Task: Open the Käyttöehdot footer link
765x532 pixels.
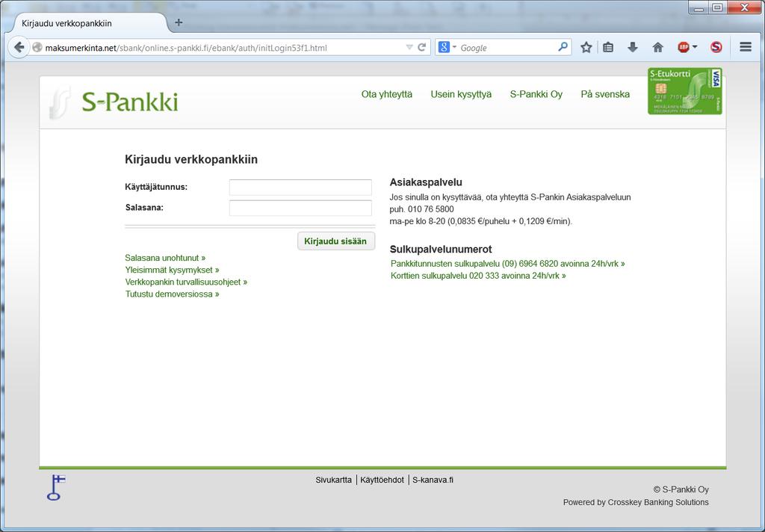Action: [x=382, y=480]
